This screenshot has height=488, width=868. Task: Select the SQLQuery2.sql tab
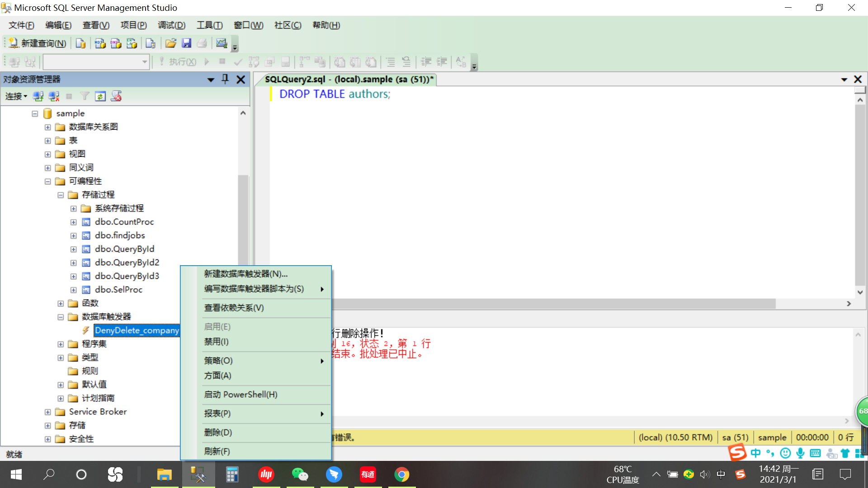click(x=349, y=80)
